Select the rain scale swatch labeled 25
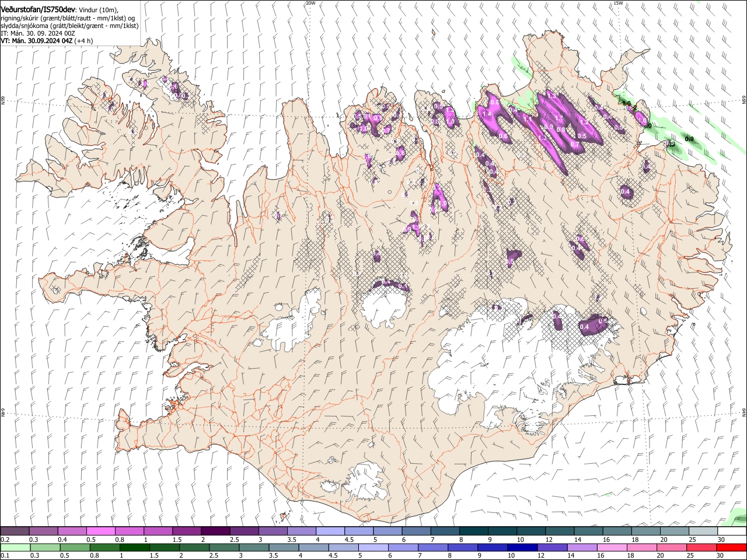This screenshot has height=560, width=747. (x=701, y=547)
